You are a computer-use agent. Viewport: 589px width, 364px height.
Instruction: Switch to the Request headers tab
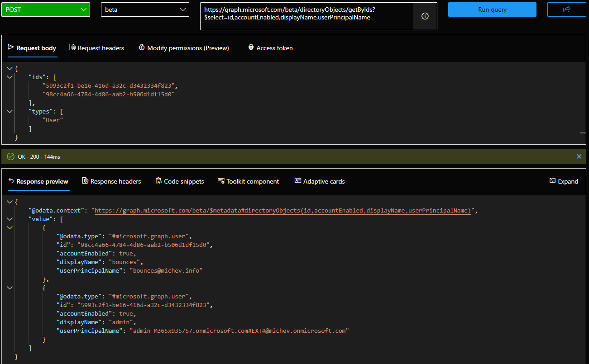(96, 48)
